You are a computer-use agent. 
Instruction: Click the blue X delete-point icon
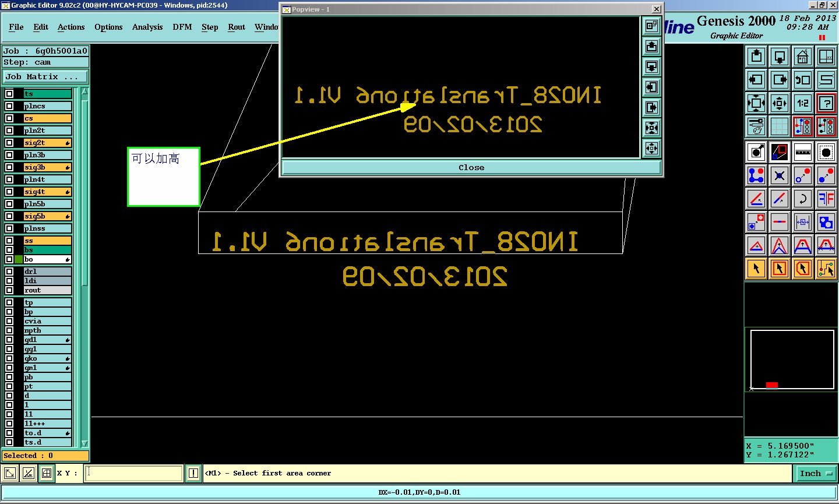click(x=780, y=175)
